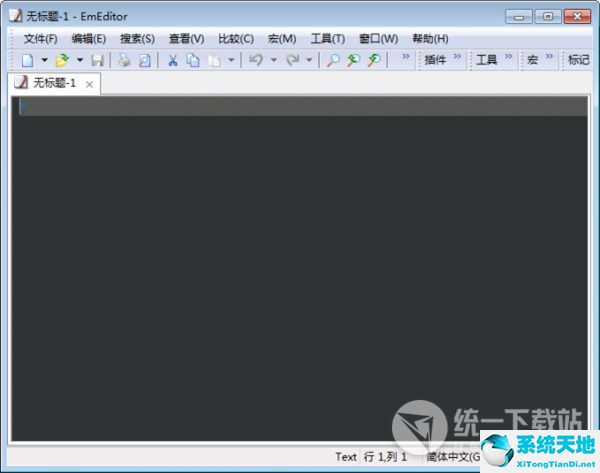
Task: Click the 简体中文 encoding status entry
Action: tap(453, 457)
